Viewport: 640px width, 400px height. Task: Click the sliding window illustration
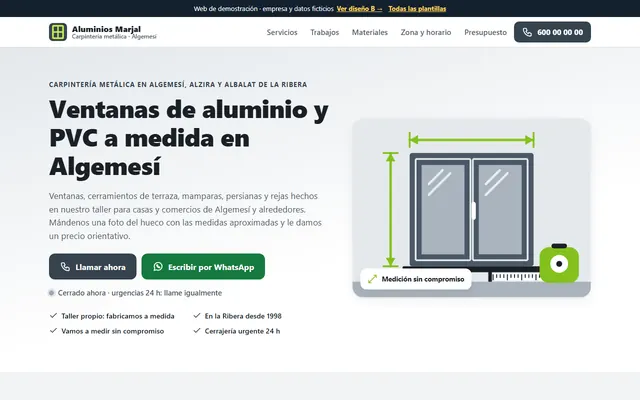(471, 210)
